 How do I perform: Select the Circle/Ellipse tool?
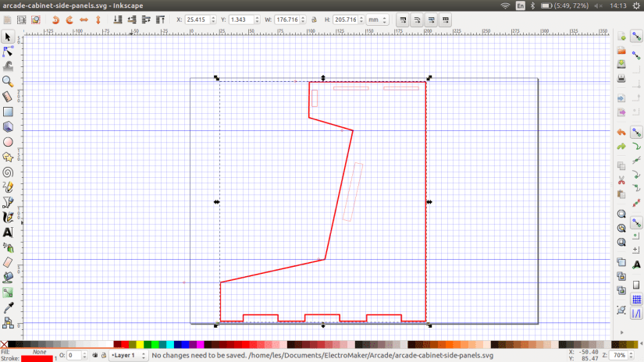click(8, 142)
